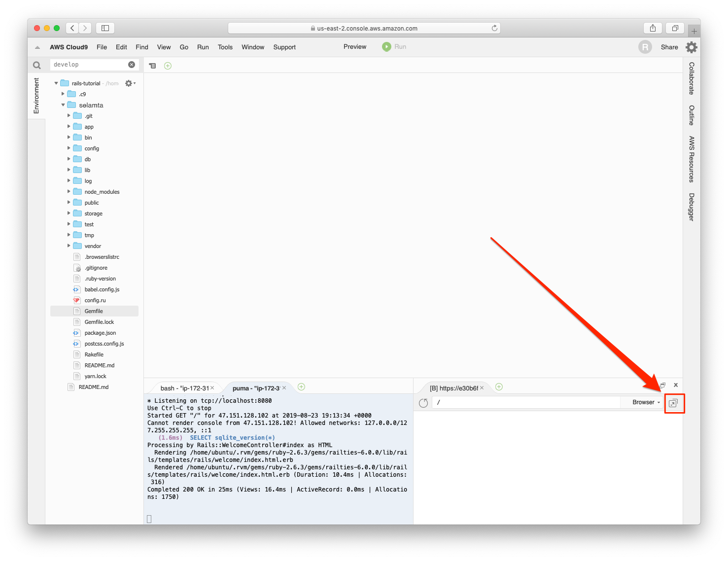Open the AWS Resources side panel
Viewport: 728px width, 561px height.
pyautogui.click(x=692, y=159)
